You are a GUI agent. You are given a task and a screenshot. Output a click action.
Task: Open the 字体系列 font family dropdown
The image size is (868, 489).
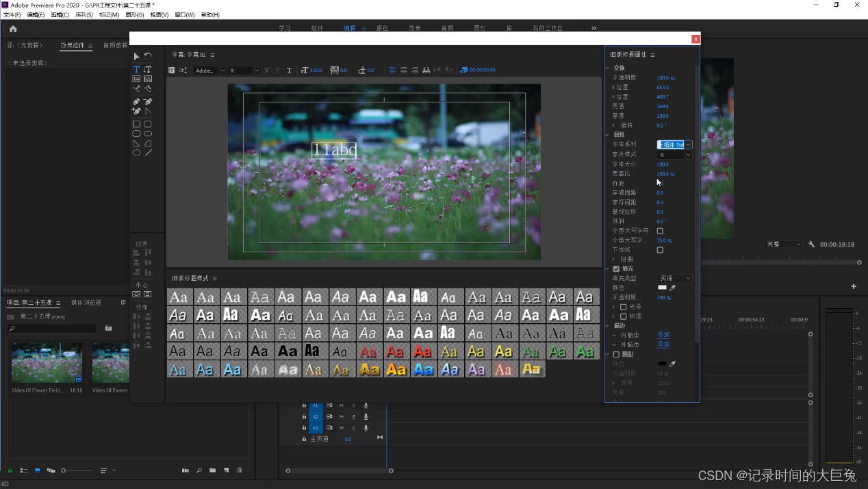(x=688, y=145)
